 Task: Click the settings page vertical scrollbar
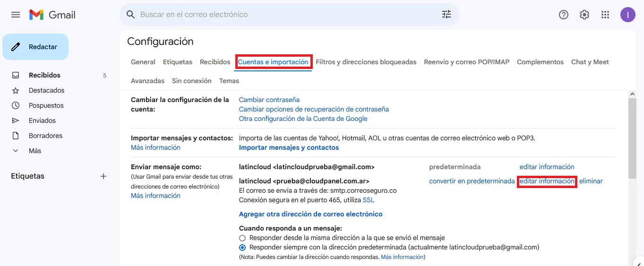coord(632,137)
